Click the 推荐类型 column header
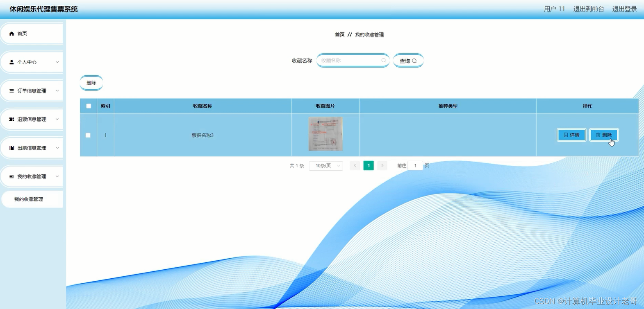Viewport: 644px width, 309px height. pyautogui.click(x=448, y=106)
